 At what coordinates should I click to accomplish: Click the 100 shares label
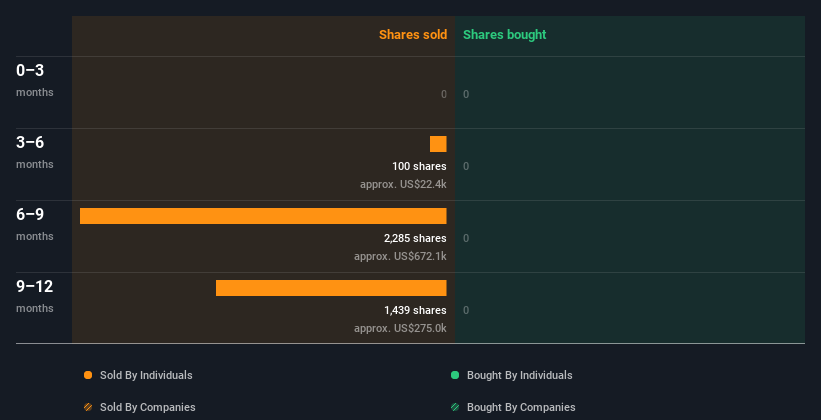[x=419, y=166]
